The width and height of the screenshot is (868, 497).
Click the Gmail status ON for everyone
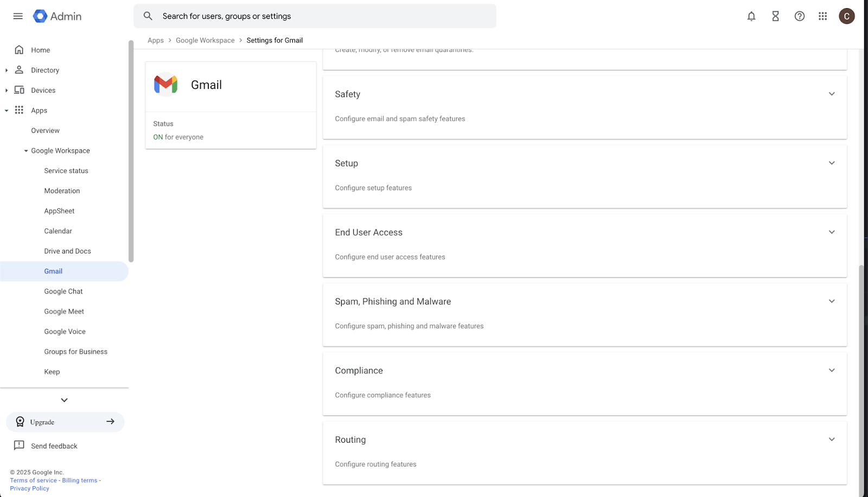178,137
